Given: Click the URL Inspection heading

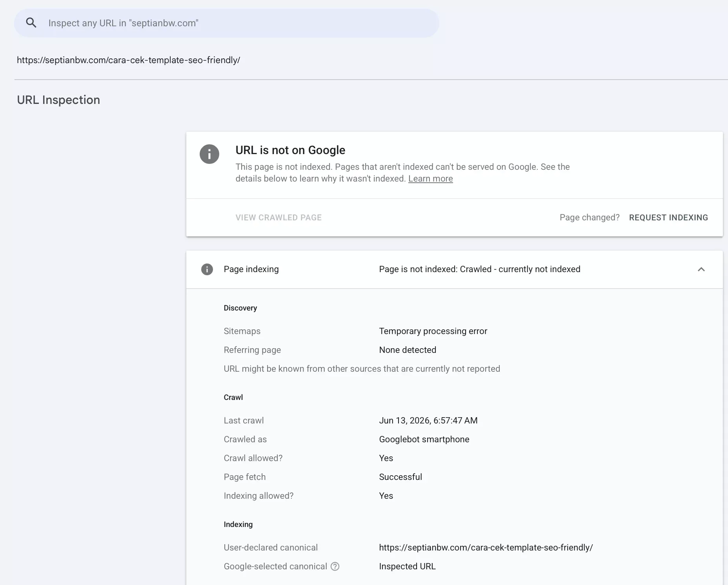Looking at the screenshot, I should (x=58, y=100).
